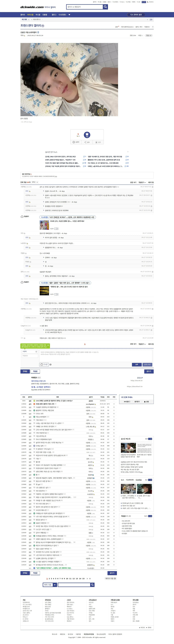Click the 로그인 login button
The image size is (174, 644).
pyautogui.click(x=144, y=2)
